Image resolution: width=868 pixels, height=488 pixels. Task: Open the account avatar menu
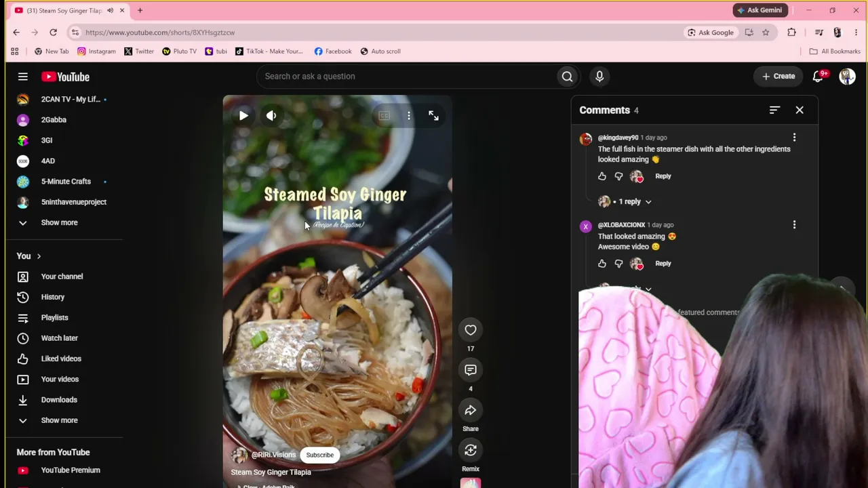tap(847, 77)
